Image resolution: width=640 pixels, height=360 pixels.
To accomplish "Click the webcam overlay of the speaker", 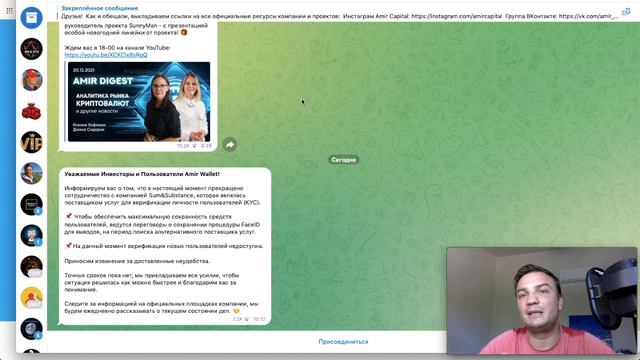I will click(x=542, y=300).
